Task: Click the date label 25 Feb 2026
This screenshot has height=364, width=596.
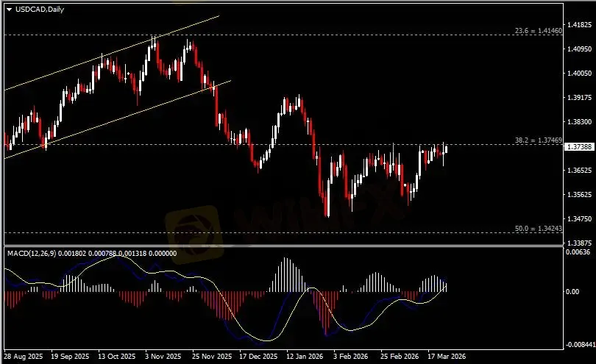Action: pyautogui.click(x=399, y=357)
